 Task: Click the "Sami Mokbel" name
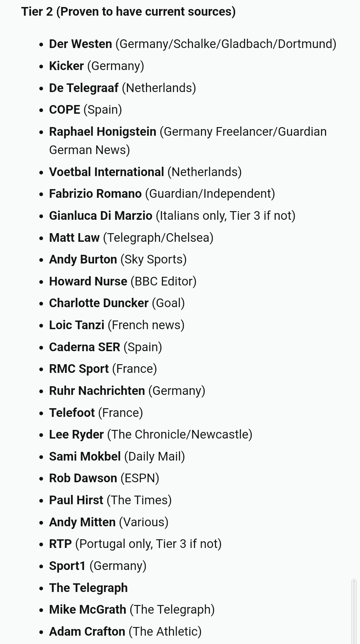coord(85,457)
